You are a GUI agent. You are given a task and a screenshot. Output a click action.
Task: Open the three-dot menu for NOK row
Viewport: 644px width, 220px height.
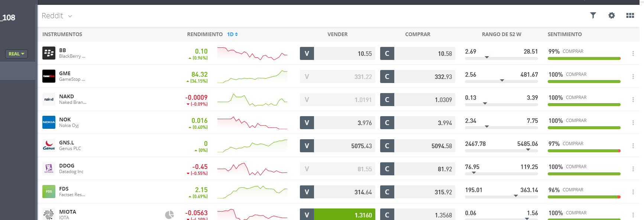[633, 123]
